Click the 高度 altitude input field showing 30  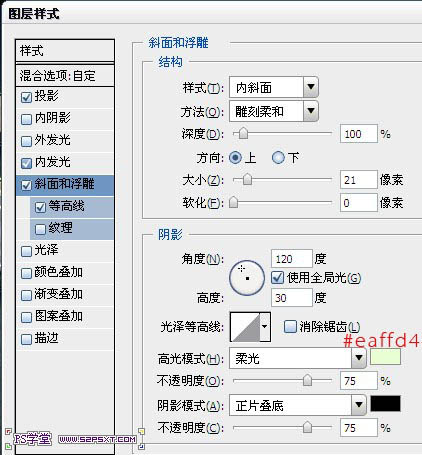coord(292,298)
